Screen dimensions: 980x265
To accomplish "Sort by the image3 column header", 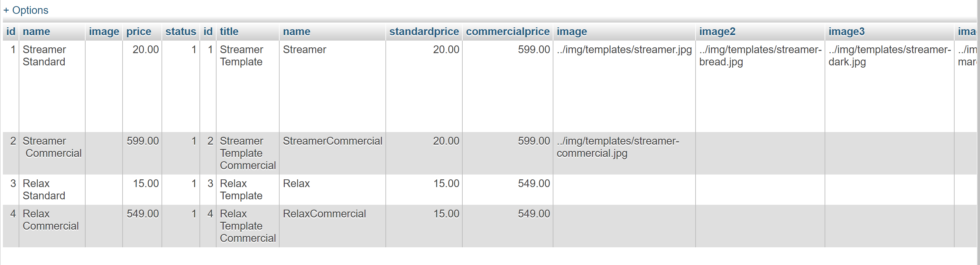I will 846,32.
